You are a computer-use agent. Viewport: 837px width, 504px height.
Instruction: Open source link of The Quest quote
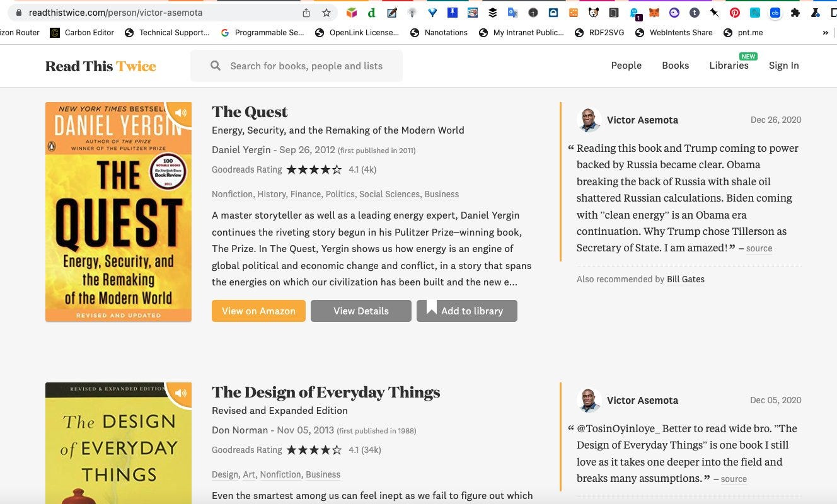pyautogui.click(x=759, y=249)
